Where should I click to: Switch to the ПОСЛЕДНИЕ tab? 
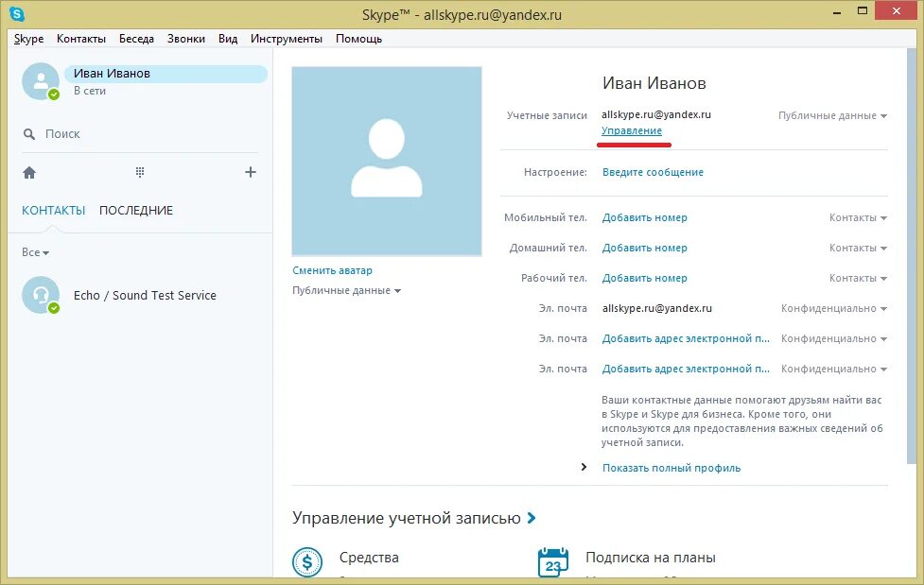[136, 211]
